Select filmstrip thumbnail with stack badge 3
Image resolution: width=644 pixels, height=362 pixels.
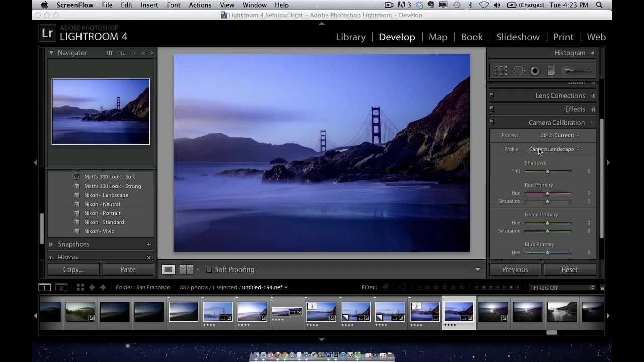point(321,312)
